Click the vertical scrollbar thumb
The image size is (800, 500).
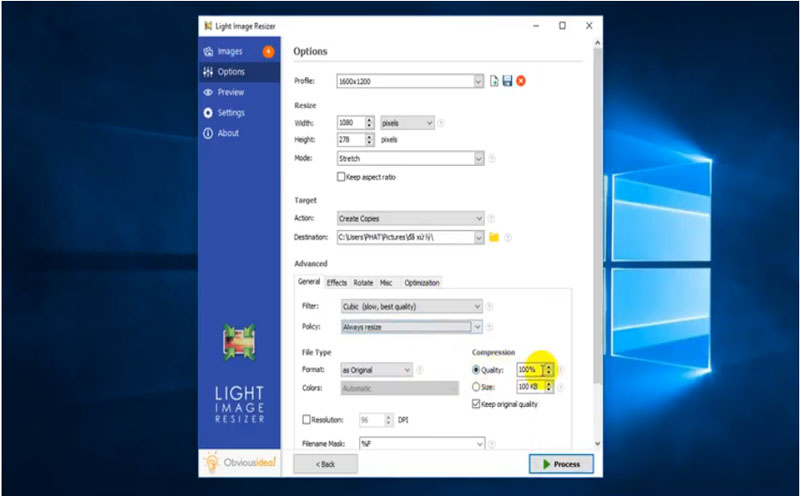(597, 216)
